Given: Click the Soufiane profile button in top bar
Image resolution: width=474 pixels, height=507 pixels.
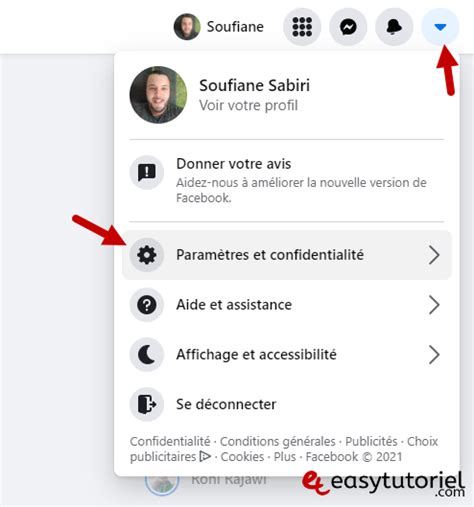Looking at the screenshot, I should pos(219,27).
